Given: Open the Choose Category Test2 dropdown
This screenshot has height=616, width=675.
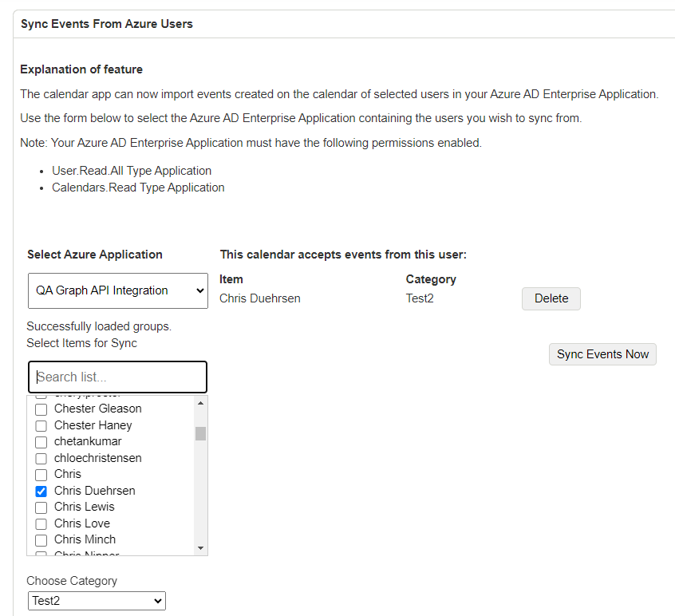Looking at the screenshot, I should pyautogui.click(x=97, y=601).
